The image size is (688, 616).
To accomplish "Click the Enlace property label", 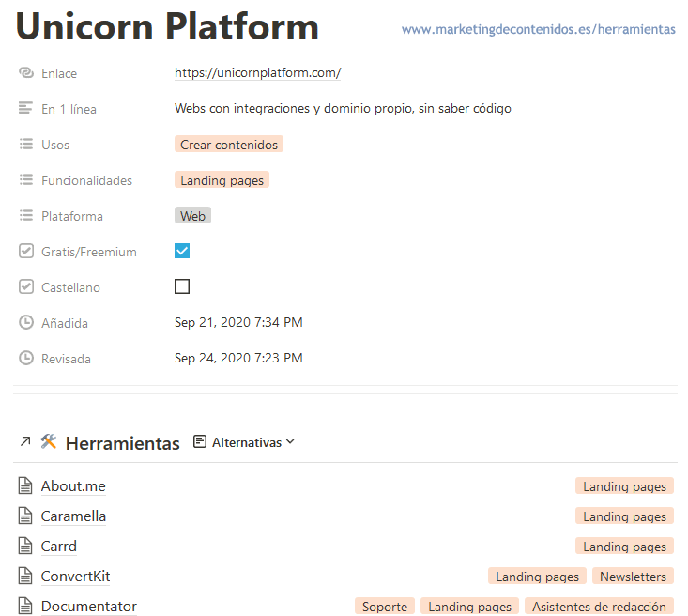I will pyautogui.click(x=59, y=73).
